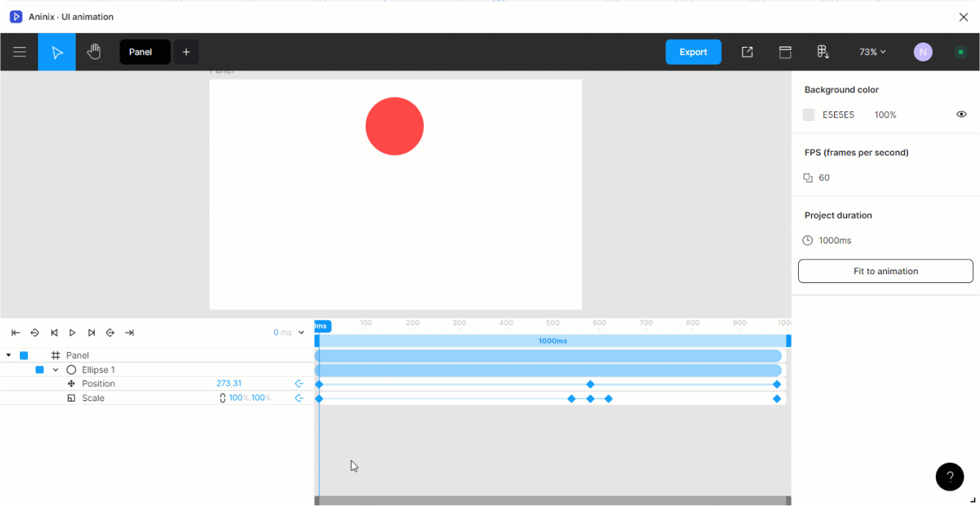Image resolution: width=980 pixels, height=506 pixels.
Task: Select the pointer tool in the toolbar
Action: pos(56,51)
